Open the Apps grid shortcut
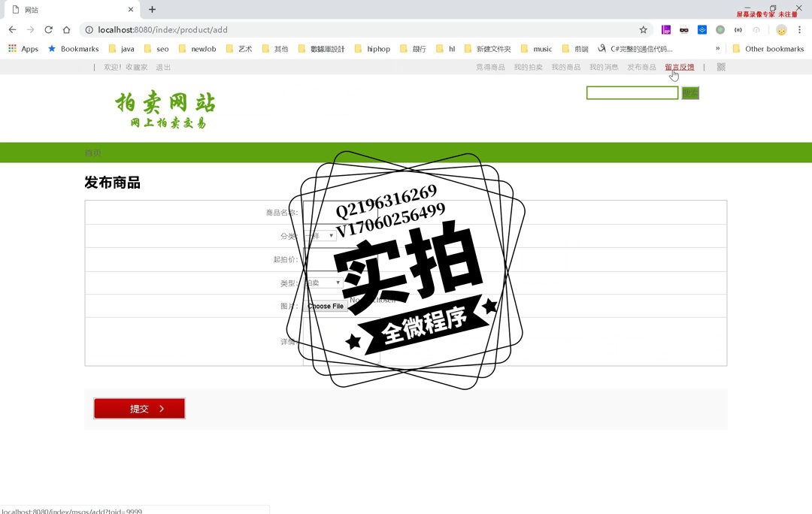 [x=23, y=49]
